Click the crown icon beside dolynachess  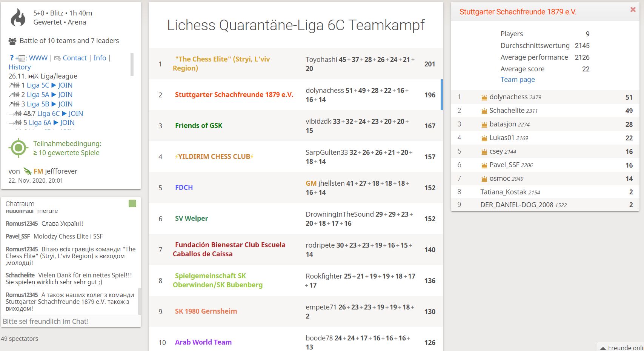484,97
